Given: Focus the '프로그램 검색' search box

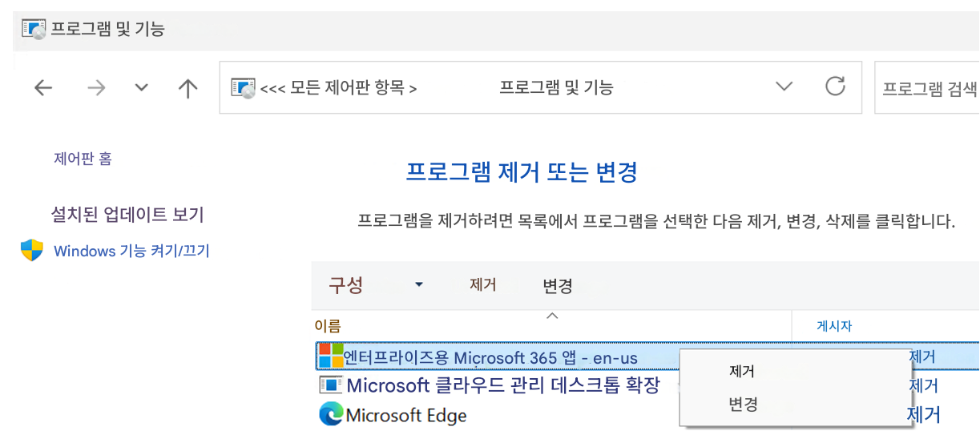Looking at the screenshot, I should 927,88.
